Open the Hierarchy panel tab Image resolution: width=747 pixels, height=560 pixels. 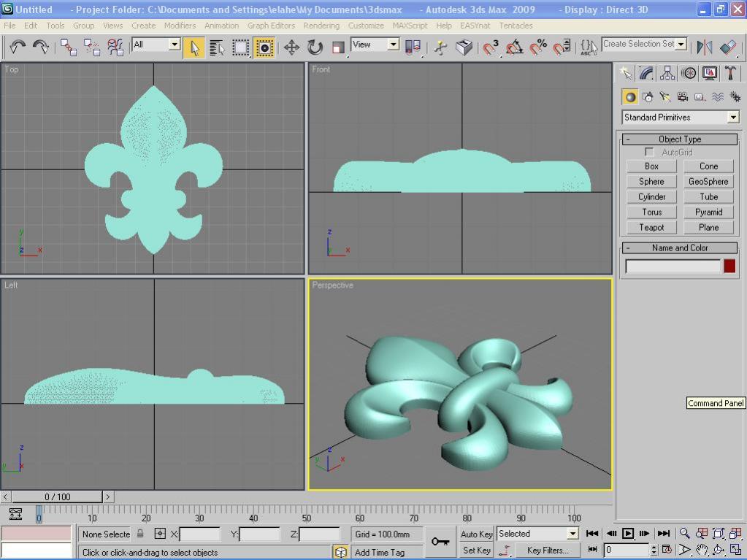click(x=667, y=73)
